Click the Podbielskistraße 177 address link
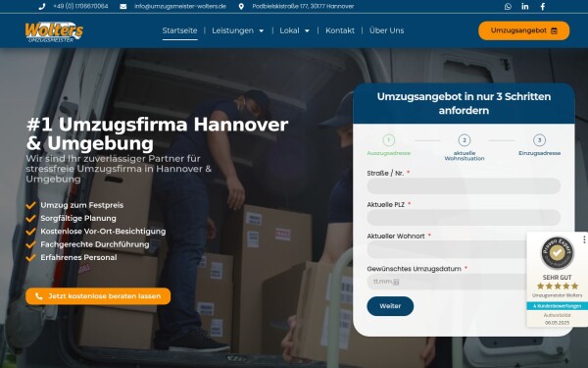This screenshot has width=588, height=368. click(x=303, y=7)
